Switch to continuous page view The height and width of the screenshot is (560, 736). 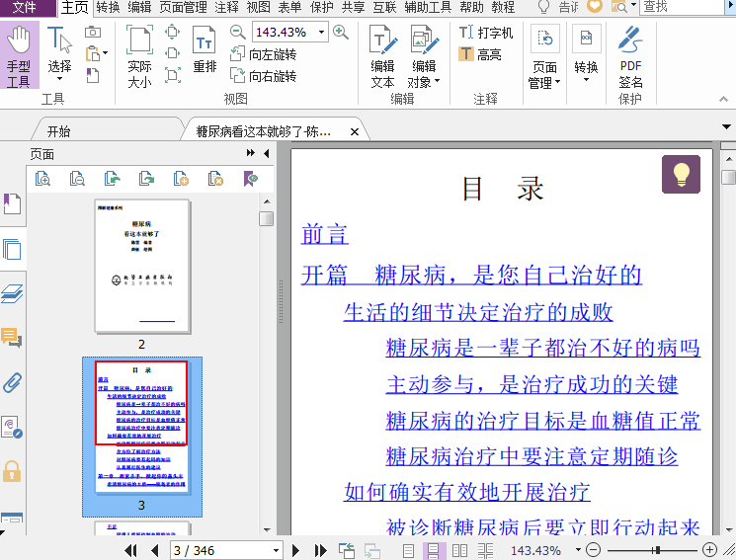(x=434, y=550)
